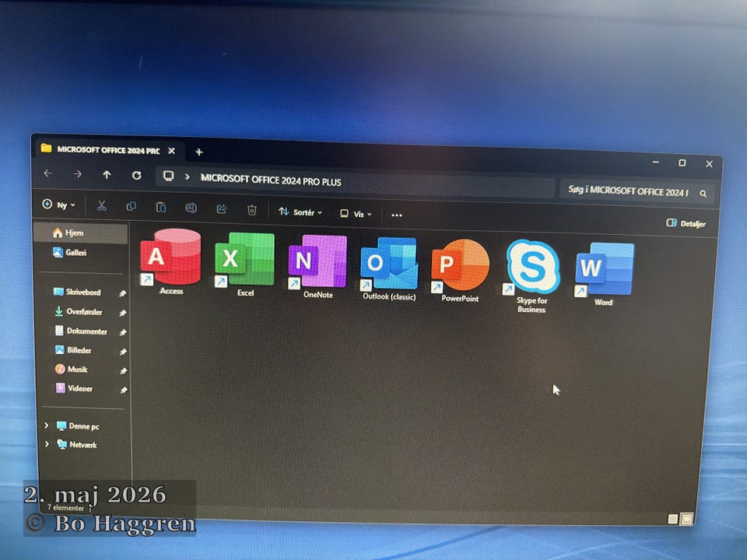Image resolution: width=747 pixels, height=560 pixels.
Task: Click the search magnifier icon
Action: pos(703,194)
